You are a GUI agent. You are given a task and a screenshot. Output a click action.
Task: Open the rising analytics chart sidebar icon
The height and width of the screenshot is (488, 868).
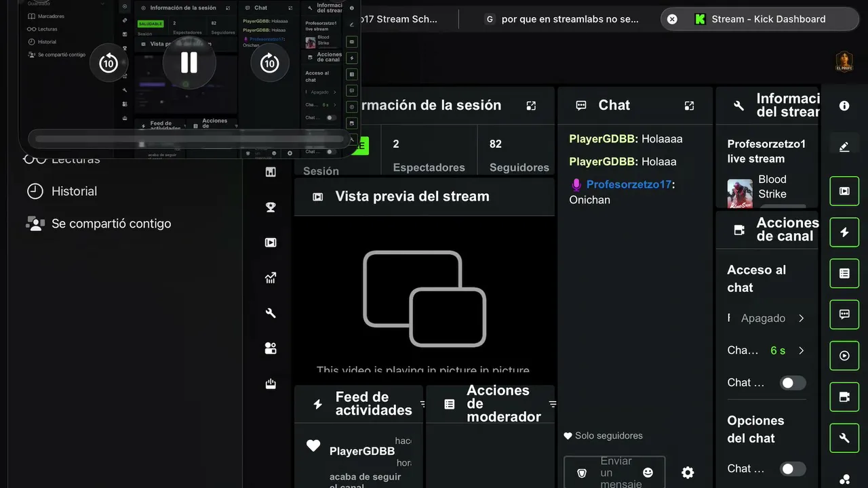click(271, 278)
